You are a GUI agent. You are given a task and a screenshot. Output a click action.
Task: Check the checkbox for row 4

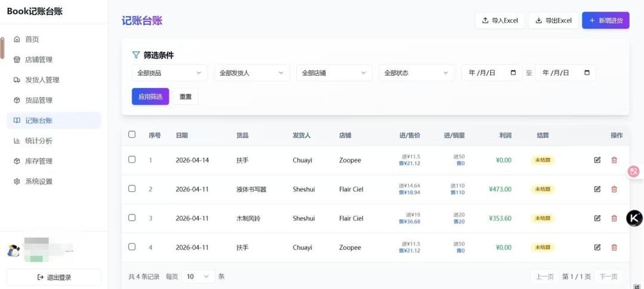tap(132, 247)
